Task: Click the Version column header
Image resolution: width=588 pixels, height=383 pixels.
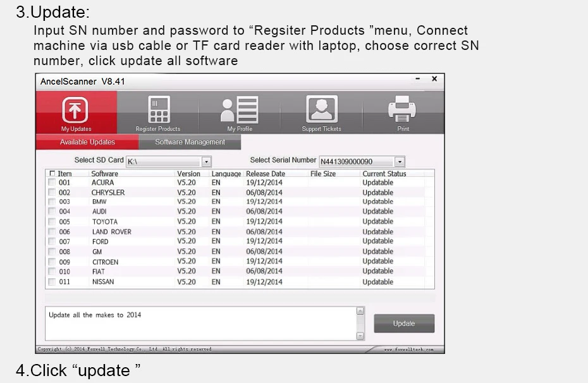Action: tap(188, 174)
